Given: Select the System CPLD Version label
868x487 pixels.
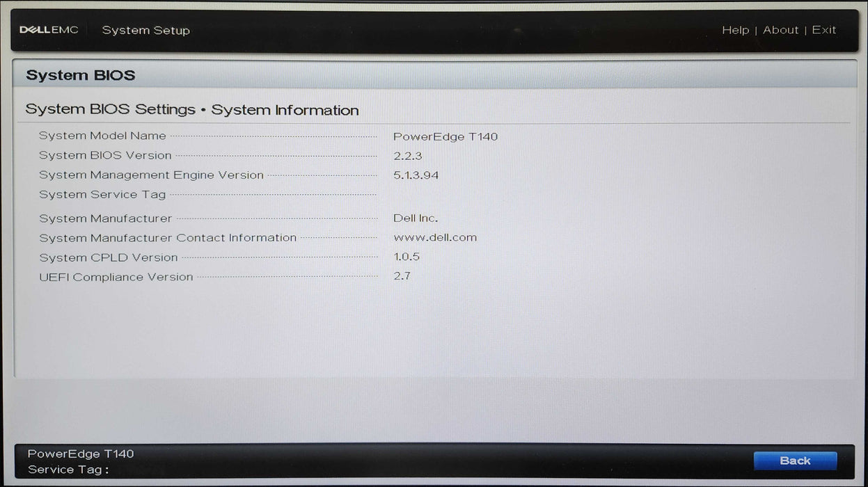Looking at the screenshot, I should coord(109,257).
